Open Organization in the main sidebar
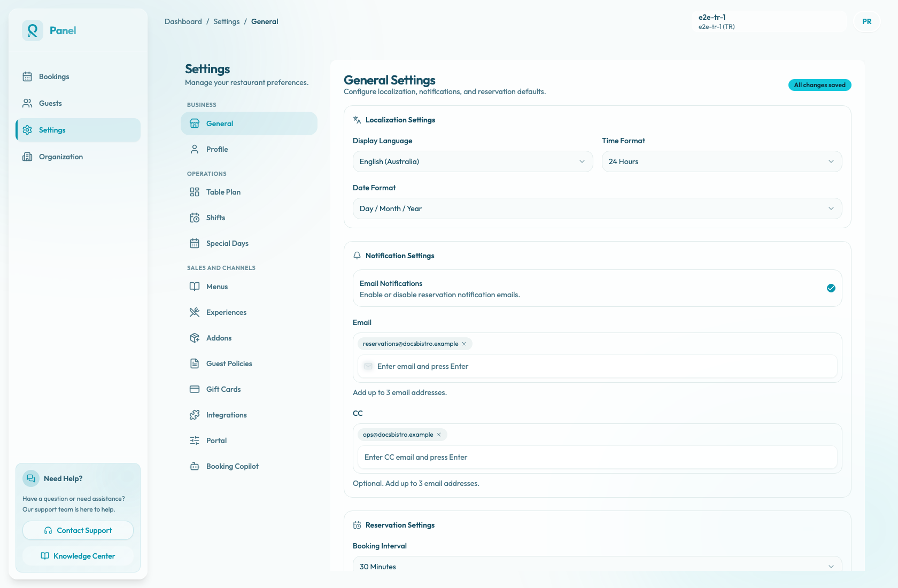This screenshot has height=588, width=898. [x=78, y=157]
